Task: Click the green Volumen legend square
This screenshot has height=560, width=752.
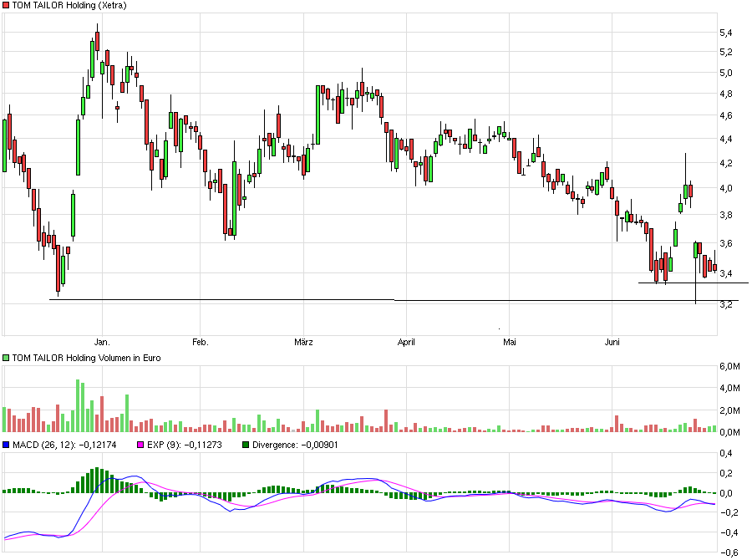Action: [6, 358]
